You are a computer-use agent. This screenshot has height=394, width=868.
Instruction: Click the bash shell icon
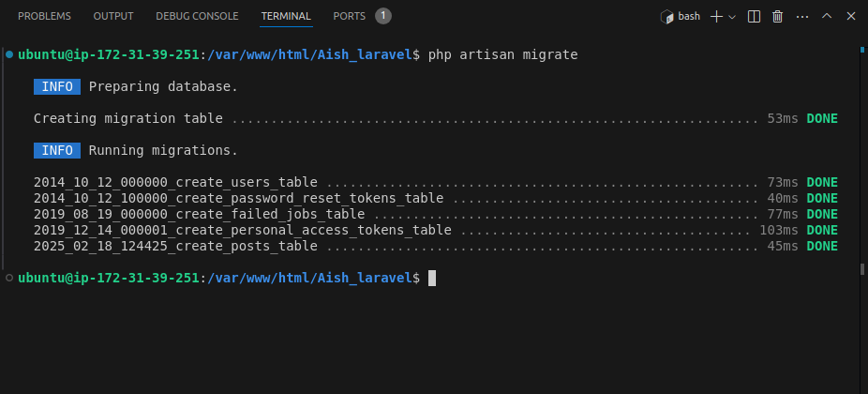666,16
